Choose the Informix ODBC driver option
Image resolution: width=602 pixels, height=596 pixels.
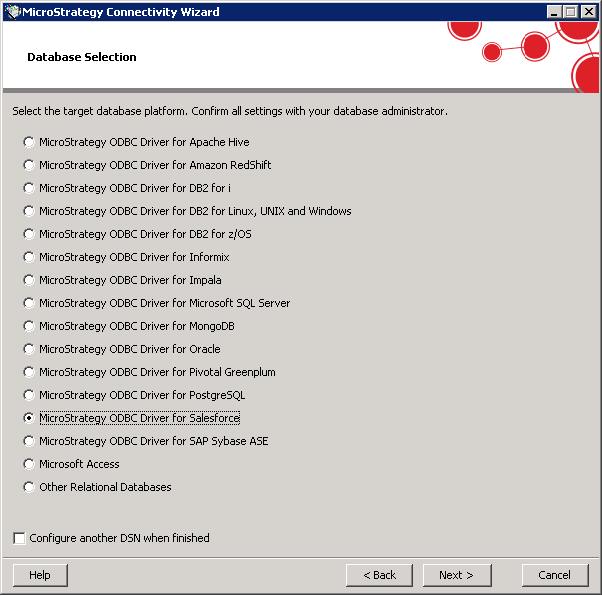(x=29, y=257)
